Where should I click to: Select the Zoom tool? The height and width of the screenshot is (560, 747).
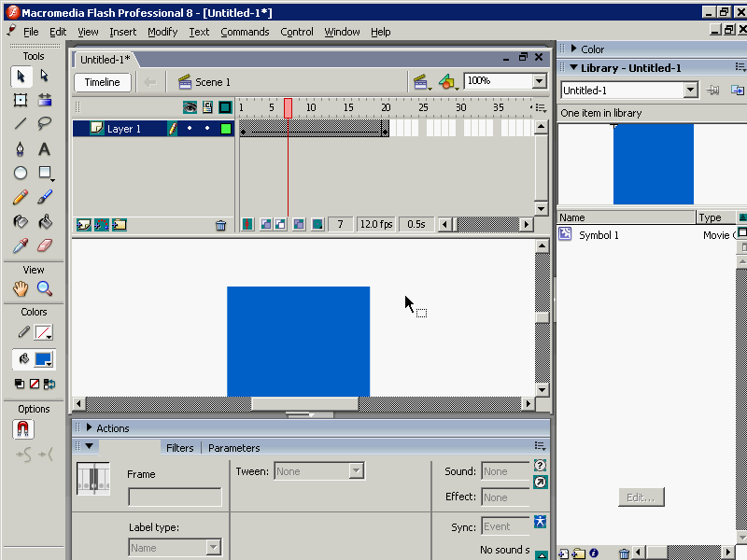coord(44,289)
